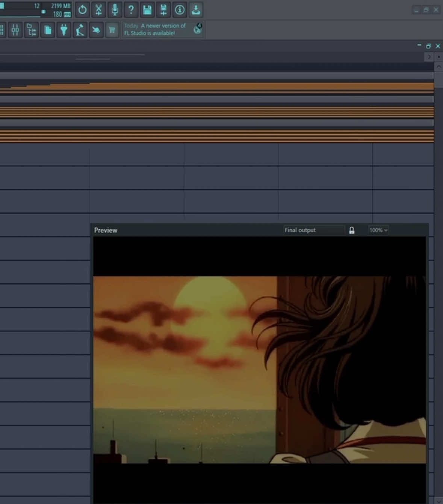Open the mixer with the faders icon
The image size is (443, 504).
pyautogui.click(x=15, y=30)
